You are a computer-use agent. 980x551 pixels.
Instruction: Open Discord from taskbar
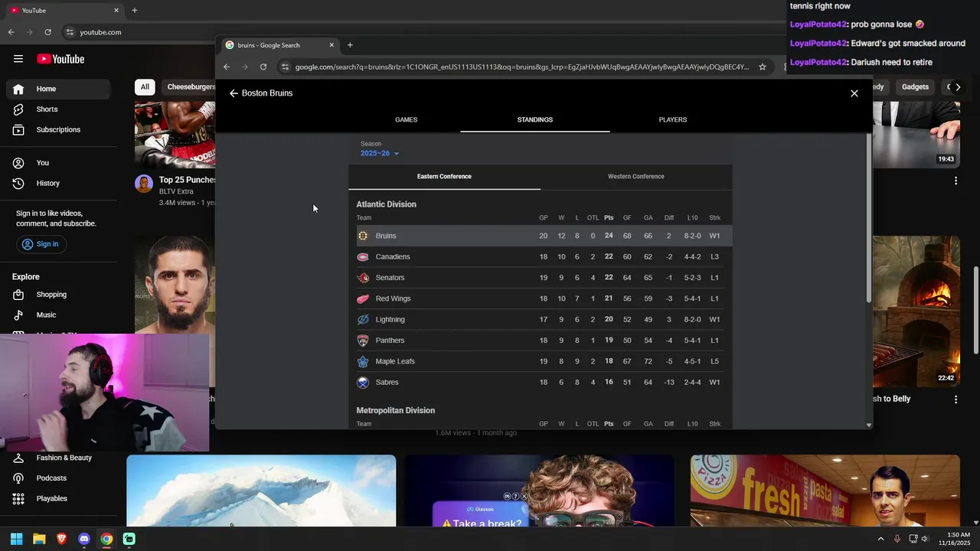84,540
